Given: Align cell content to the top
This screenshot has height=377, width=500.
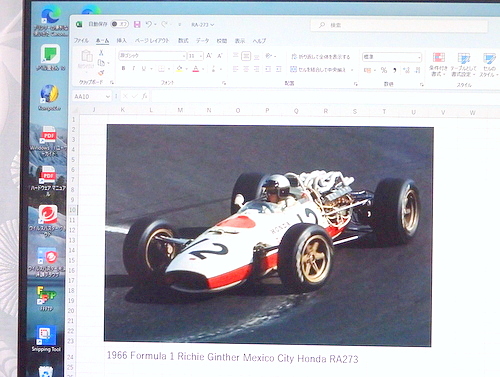Looking at the screenshot, I should [x=235, y=56].
